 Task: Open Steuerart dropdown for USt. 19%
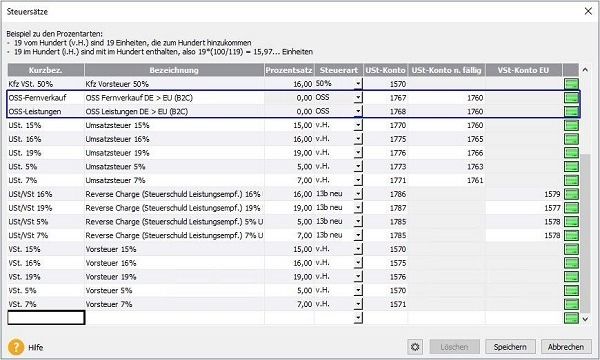[x=358, y=153]
